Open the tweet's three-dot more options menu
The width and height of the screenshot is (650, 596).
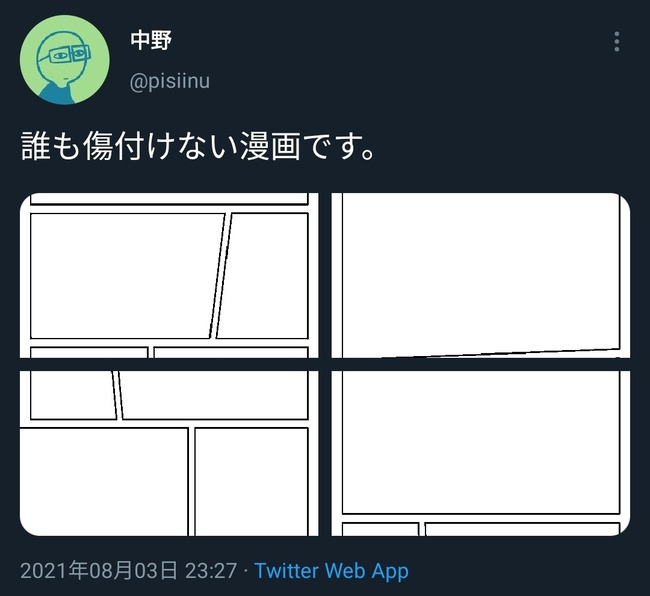617,41
